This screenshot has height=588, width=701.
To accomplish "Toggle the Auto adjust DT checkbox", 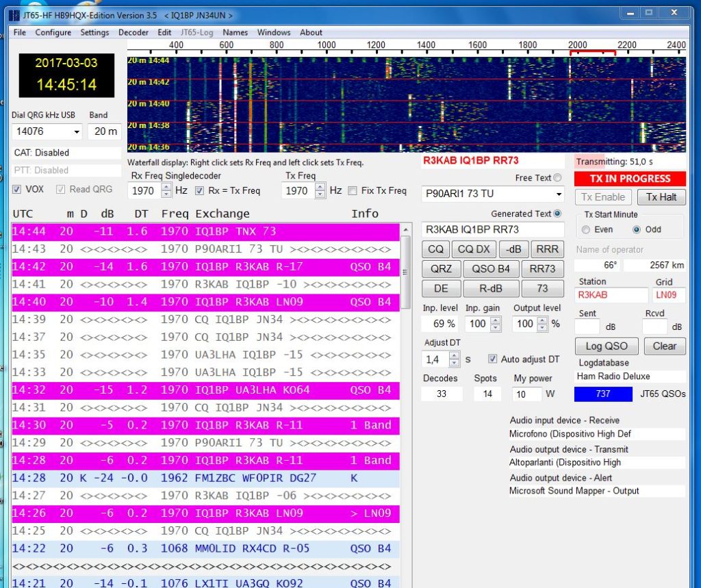I will click(493, 359).
